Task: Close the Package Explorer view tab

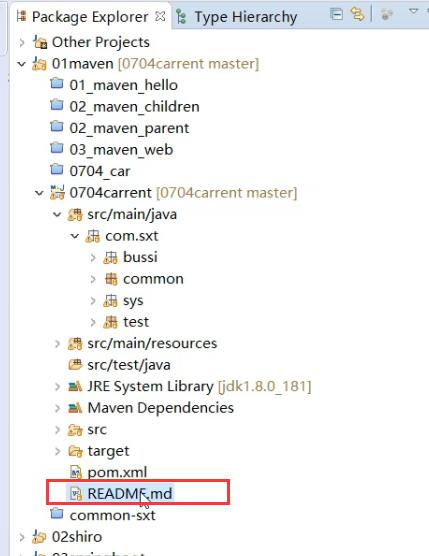Action: [x=160, y=16]
